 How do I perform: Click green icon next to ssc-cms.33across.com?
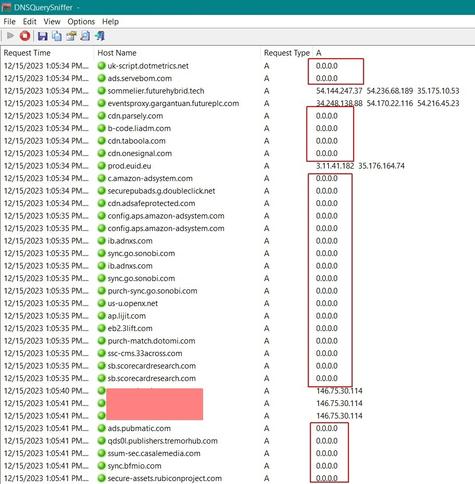click(101, 353)
